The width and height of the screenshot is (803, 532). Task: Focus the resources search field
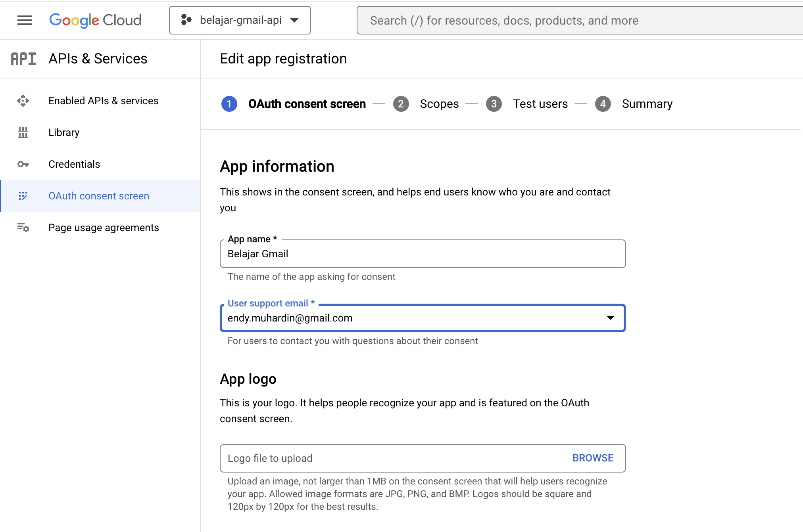(579, 20)
